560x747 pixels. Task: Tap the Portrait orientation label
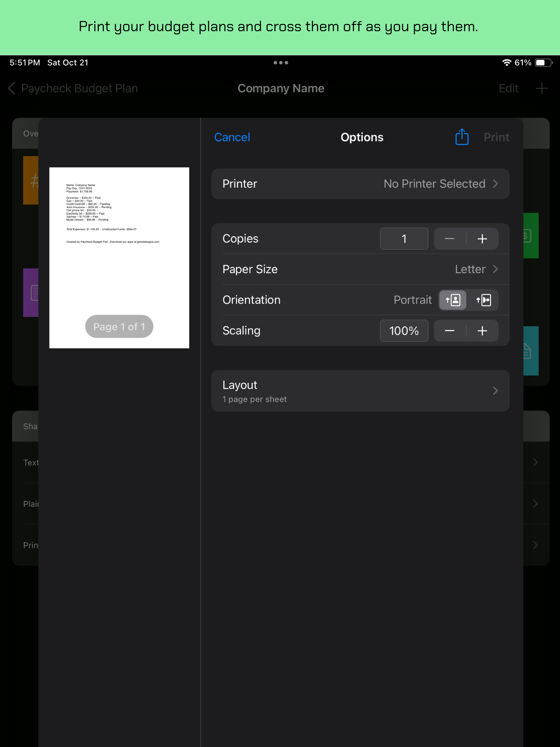(413, 300)
